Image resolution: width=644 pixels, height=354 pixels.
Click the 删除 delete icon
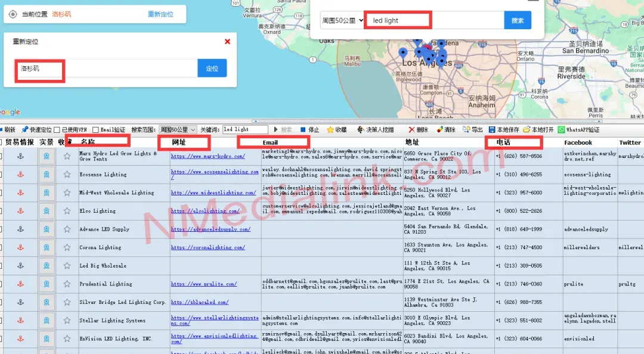(x=411, y=130)
